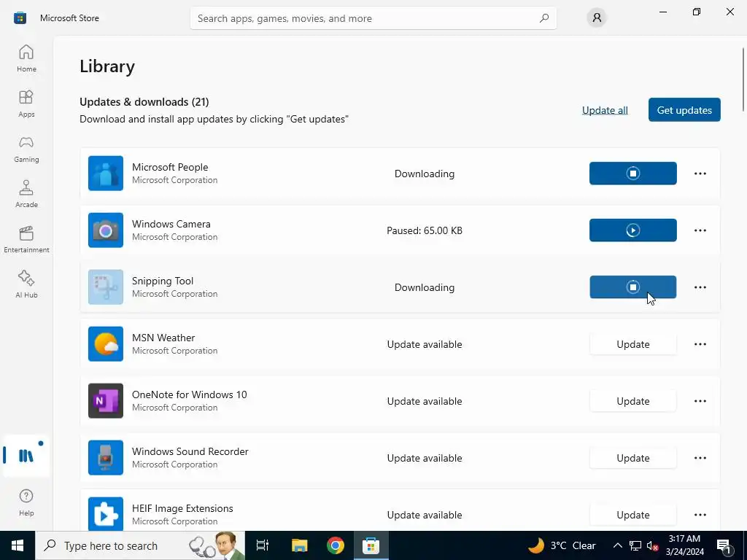747x560 pixels.
Task: Update HEIF Image Extensions
Action: 632,514
